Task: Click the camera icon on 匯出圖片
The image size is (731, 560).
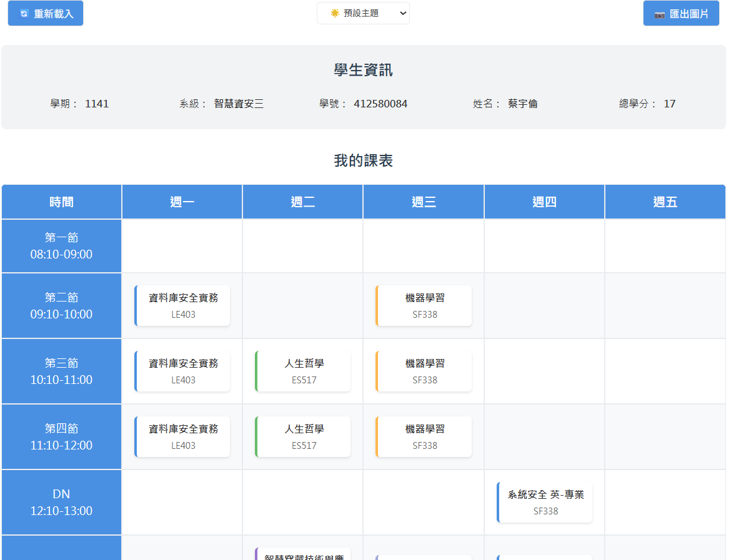Action: point(659,14)
